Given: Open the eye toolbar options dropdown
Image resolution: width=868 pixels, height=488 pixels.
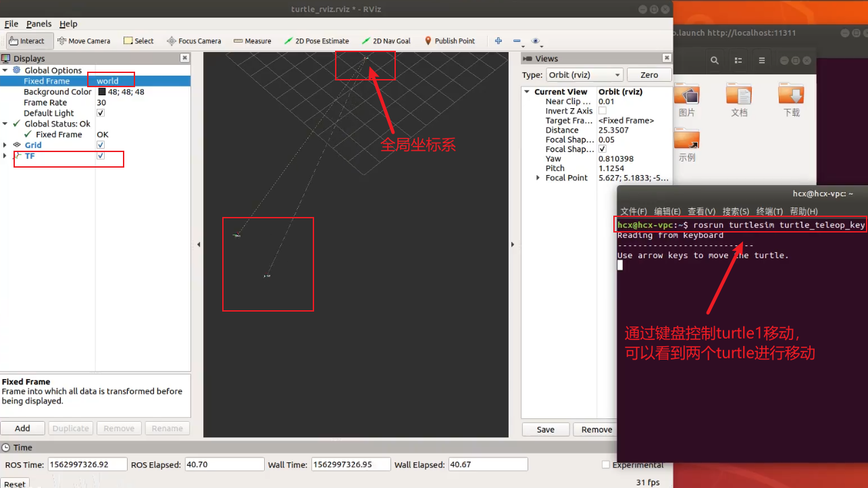Looking at the screenshot, I should coord(536,41).
